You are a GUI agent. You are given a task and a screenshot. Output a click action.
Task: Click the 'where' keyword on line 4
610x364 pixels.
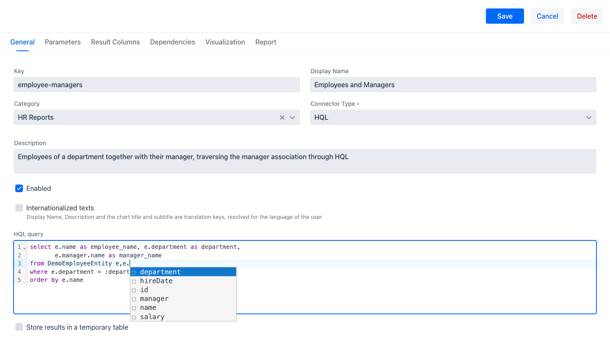39,272
